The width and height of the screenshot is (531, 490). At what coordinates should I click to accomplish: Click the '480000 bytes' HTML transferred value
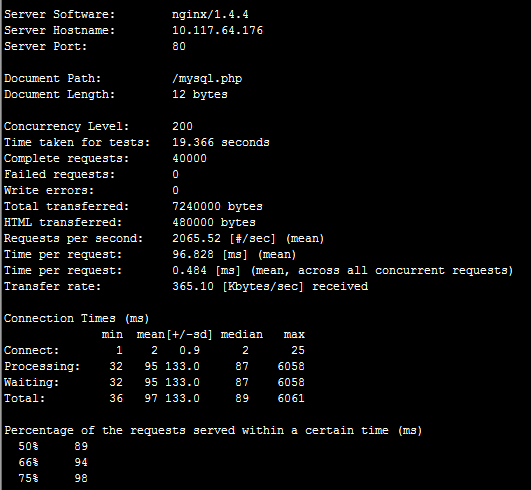tap(214, 222)
